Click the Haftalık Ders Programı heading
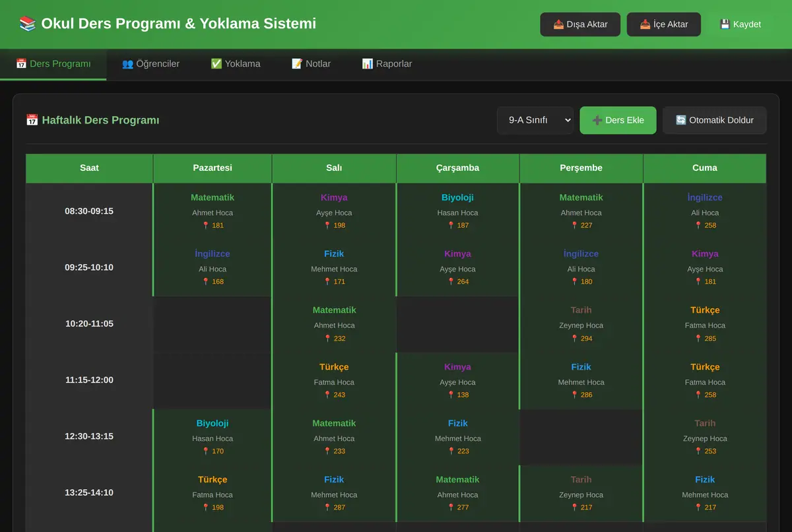Image resolution: width=792 pixels, height=532 pixels. [92, 120]
